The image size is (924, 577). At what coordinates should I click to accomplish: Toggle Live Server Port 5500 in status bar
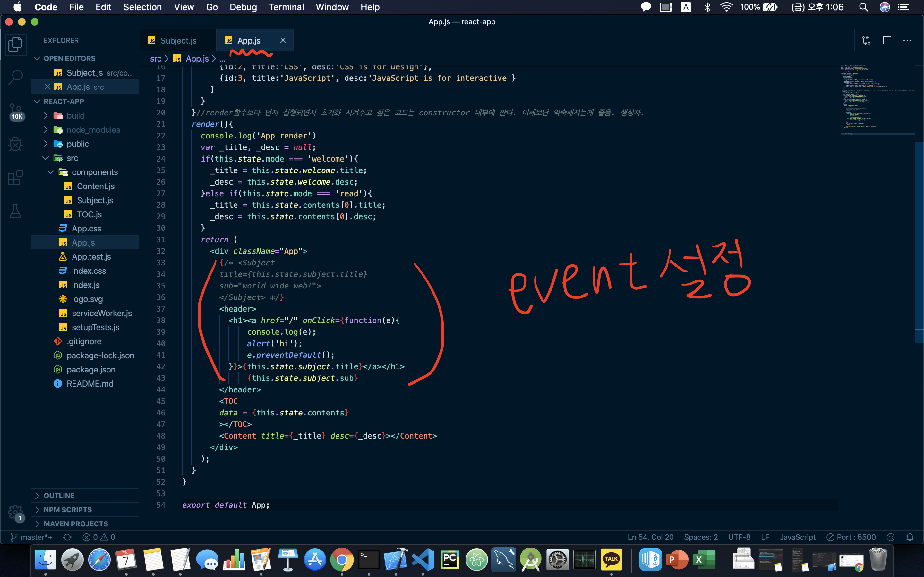coord(851,537)
